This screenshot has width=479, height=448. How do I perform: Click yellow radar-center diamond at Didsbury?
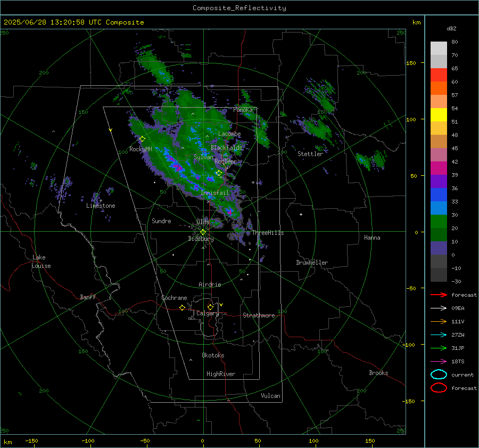pyautogui.click(x=203, y=232)
